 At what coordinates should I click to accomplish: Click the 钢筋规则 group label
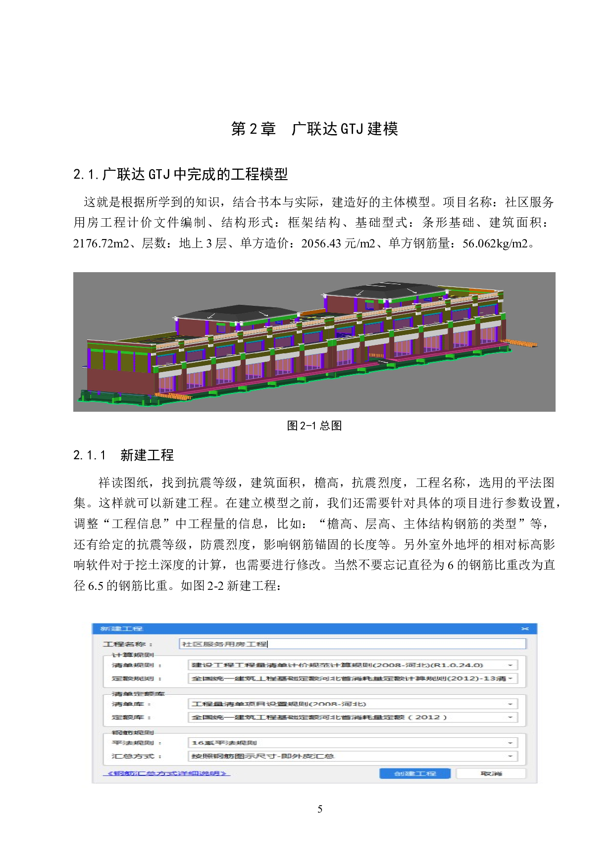[133, 732]
